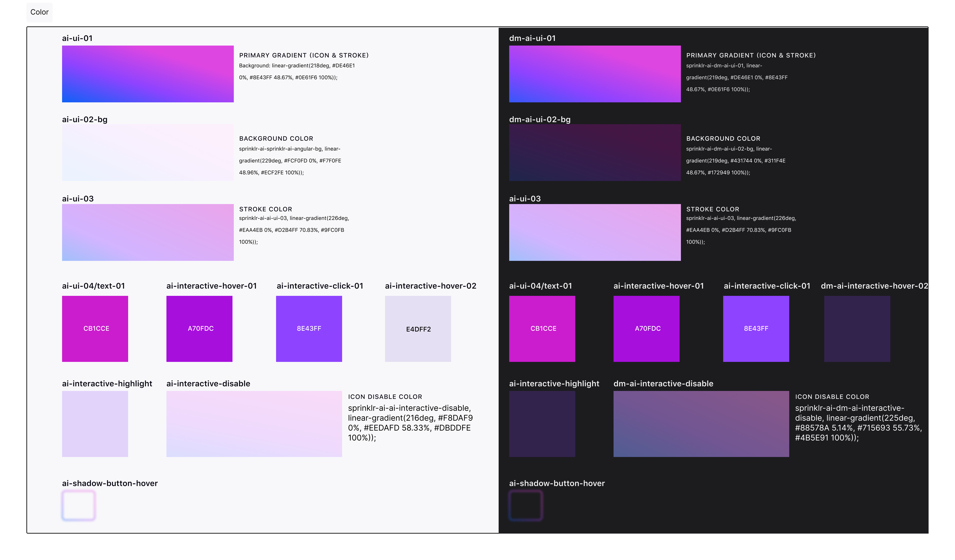Select the dm-ai-interactive-hover-02 dark swatch
The width and height of the screenshot is (955, 560).
click(857, 329)
